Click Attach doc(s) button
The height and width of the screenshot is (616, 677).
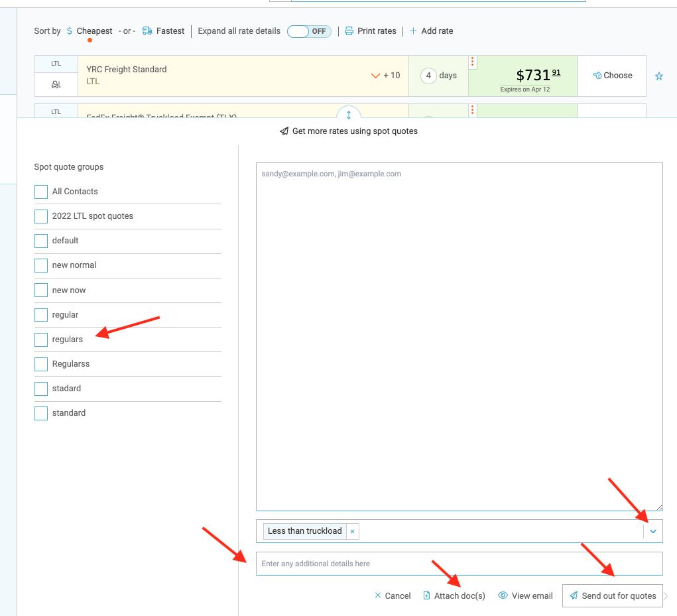454,595
